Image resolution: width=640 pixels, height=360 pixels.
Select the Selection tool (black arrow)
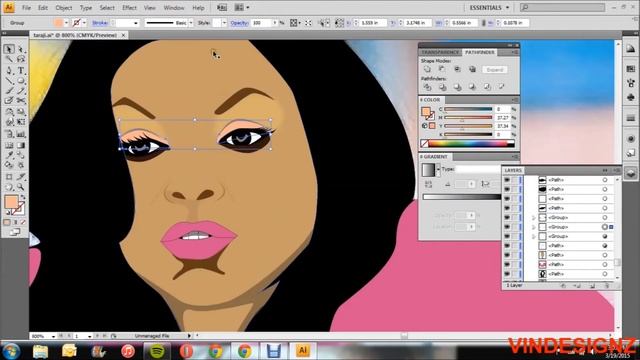point(9,49)
